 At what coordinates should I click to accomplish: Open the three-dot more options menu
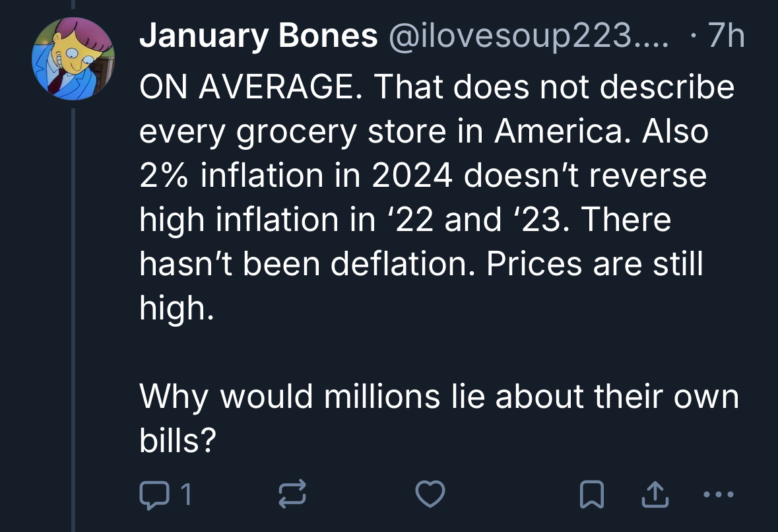(717, 493)
